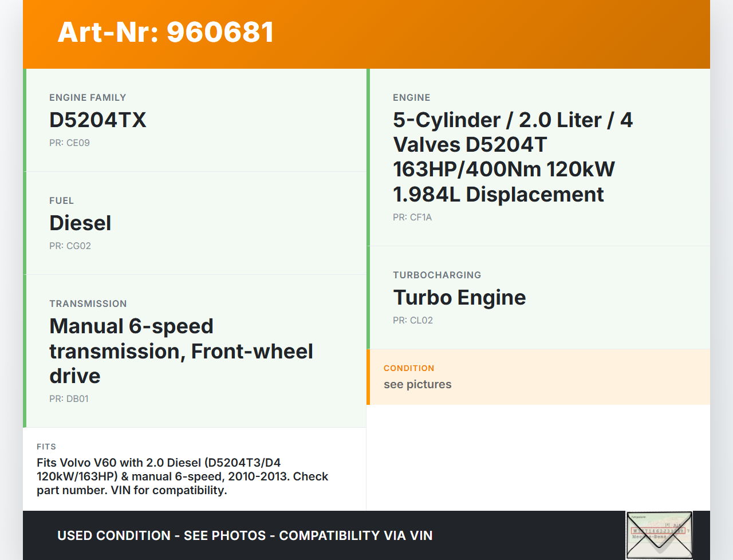Select the D5204TX engine family value
Screen dimensions: 733x560
coord(98,120)
